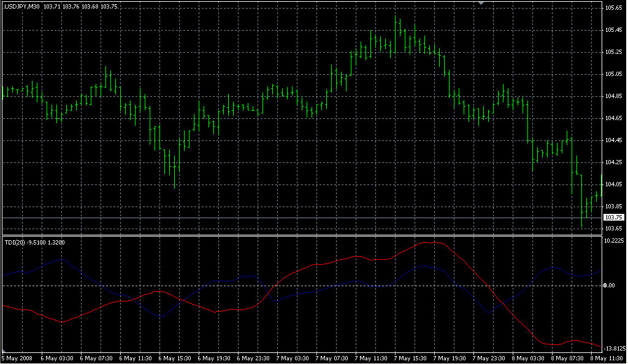Click the 105.65 price scale label
Screen dimensions: 628x364
pyautogui.click(x=614, y=8)
